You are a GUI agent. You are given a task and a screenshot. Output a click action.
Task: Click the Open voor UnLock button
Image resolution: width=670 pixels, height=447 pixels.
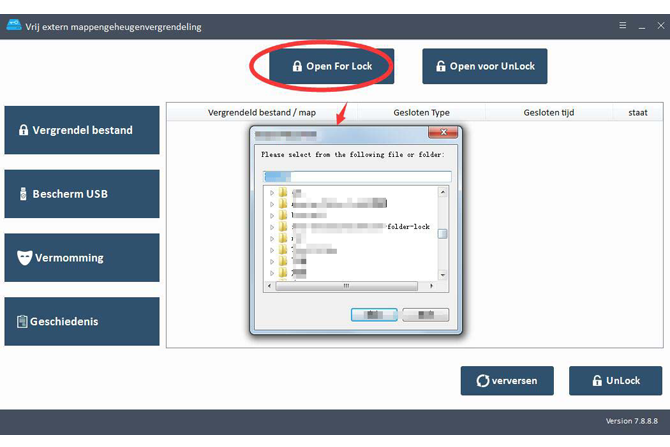484,67
